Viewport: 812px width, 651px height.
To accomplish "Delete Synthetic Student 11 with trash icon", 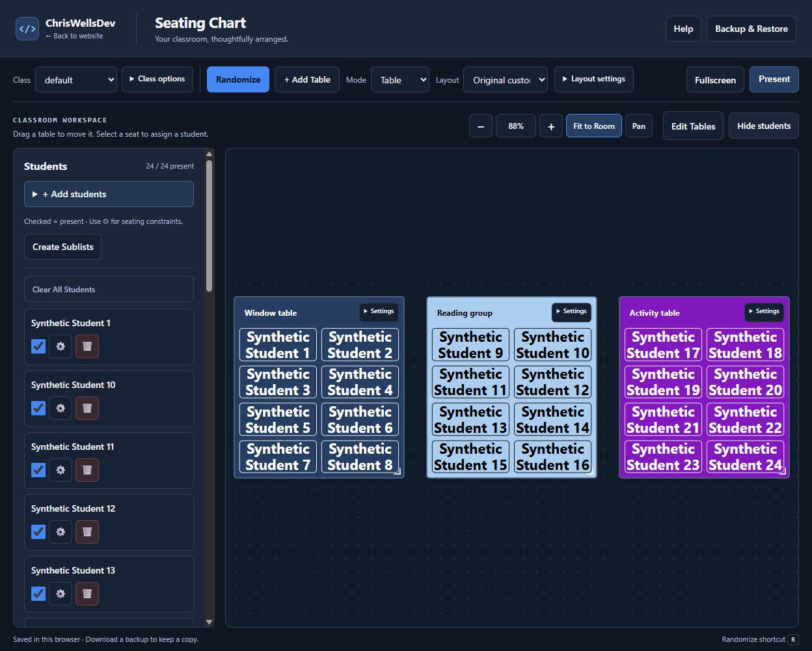I will coord(87,470).
